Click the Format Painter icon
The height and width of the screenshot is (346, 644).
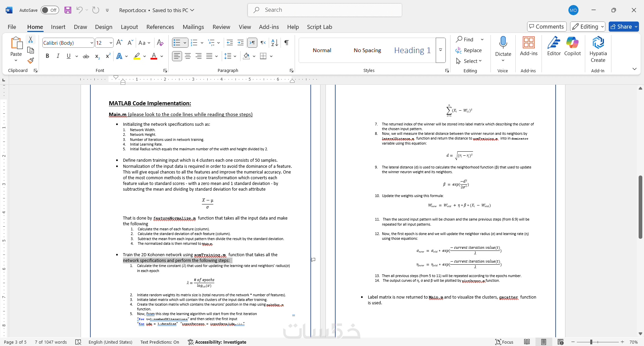31,61
